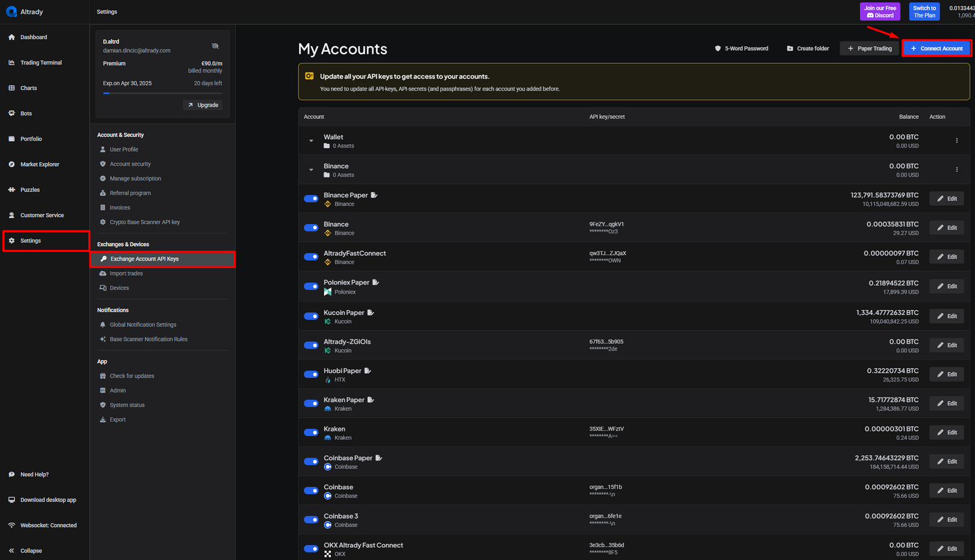Image resolution: width=975 pixels, height=560 pixels.
Task: Toggle the Poloniex Paper account switch
Action: coord(311,286)
